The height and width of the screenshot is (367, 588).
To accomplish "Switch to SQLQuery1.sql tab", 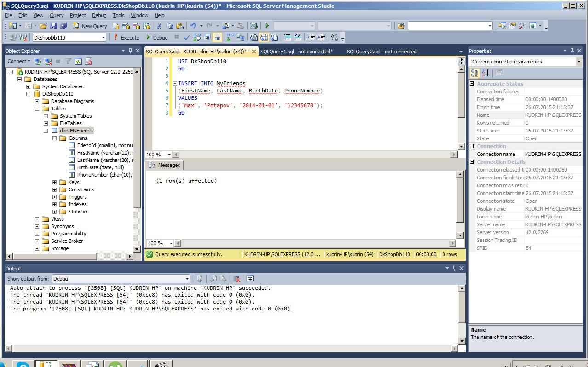I will click(x=296, y=52).
